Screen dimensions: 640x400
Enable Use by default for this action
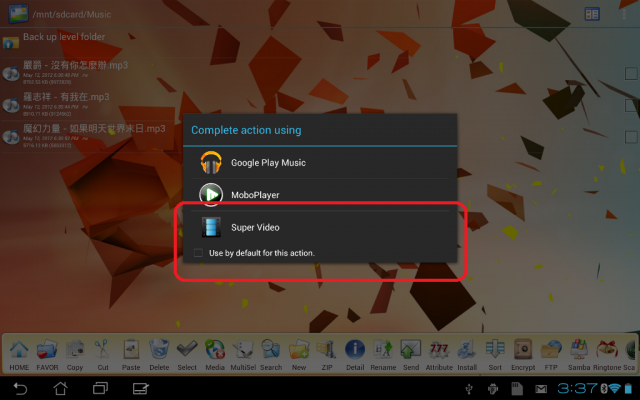coord(198,253)
